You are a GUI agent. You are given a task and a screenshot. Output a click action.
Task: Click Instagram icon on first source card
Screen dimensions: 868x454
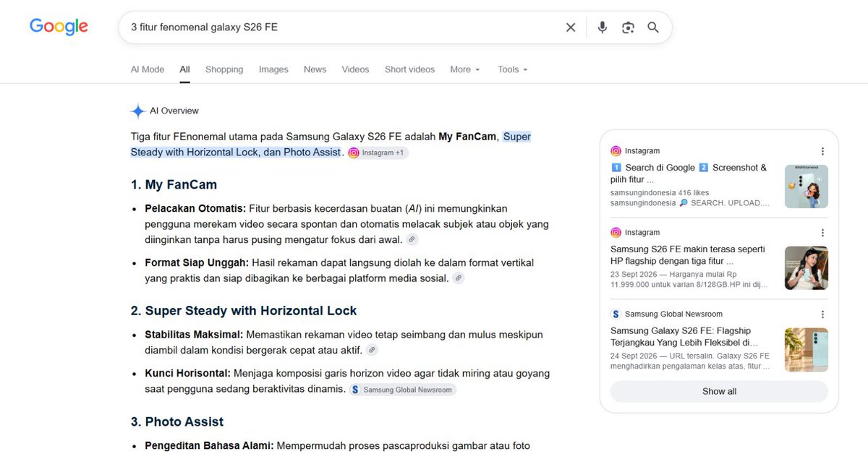pyautogui.click(x=616, y=151)
